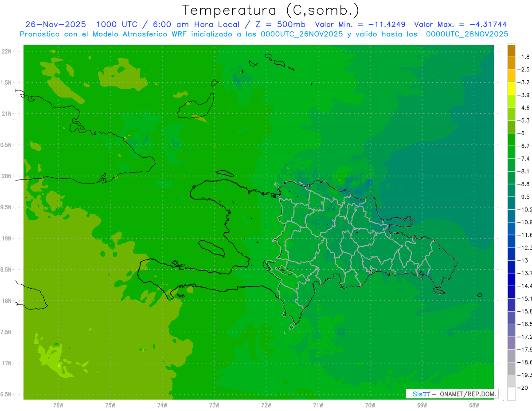This screenshot has height=411, width=532.
Task: Click the "72W" longitude axis label
Action: (266, 405)
